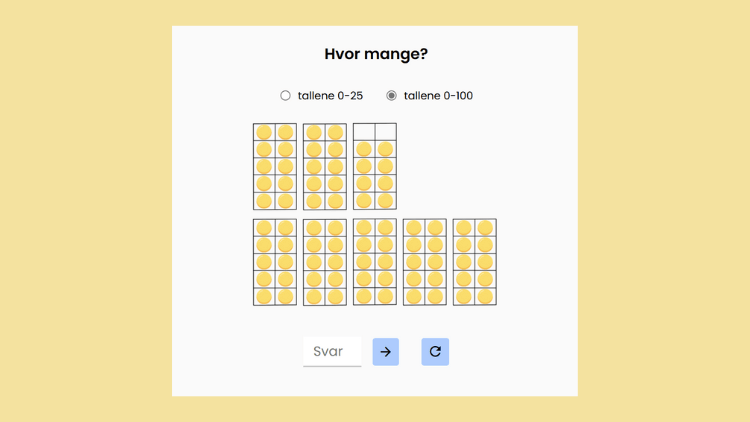The height and width of the screenshot is (422, 750).
Task: Click the first full ten-frame in the top row
Action: (x=275, y=166)
